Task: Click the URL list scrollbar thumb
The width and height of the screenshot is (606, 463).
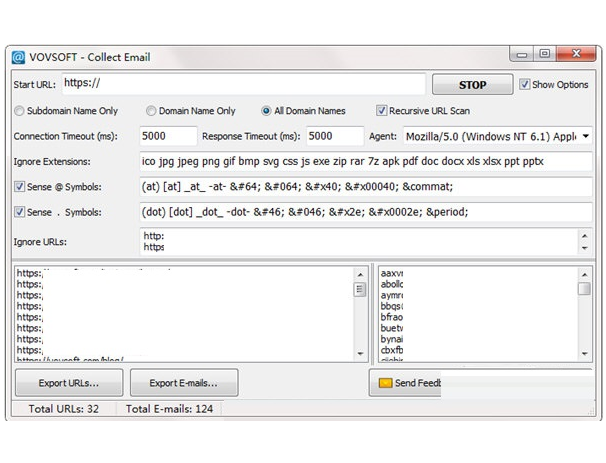Action: [x=360, y=289]
